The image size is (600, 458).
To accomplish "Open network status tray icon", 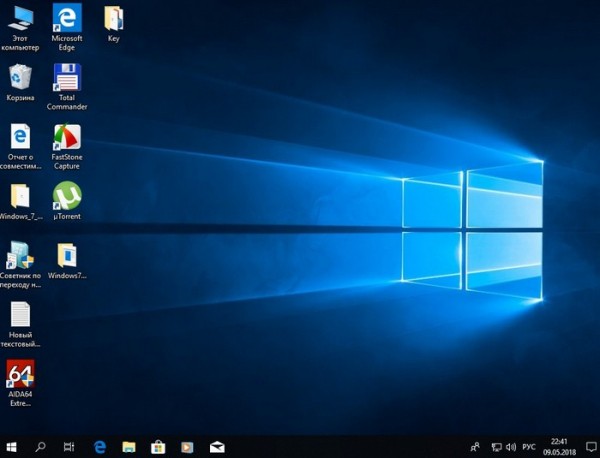I will click(496, 447).
